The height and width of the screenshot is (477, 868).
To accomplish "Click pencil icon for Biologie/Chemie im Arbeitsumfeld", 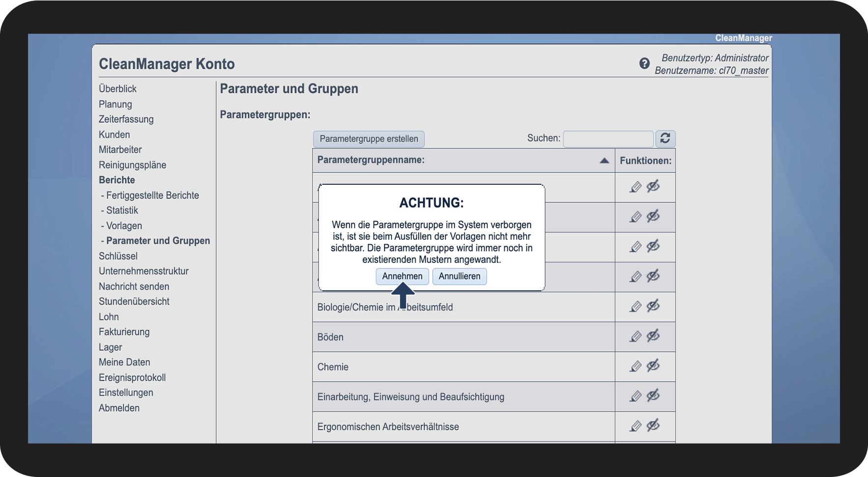I will click(x=636, y=307).
